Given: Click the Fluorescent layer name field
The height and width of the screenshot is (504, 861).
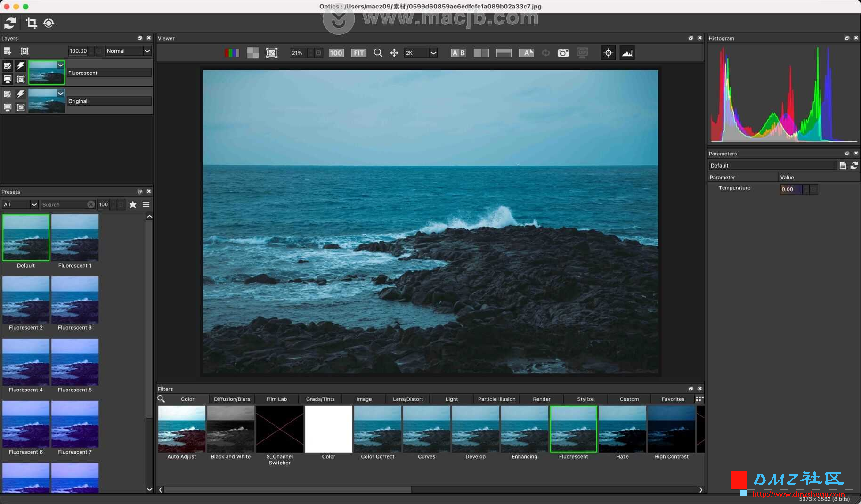Looking at the screenshot, I should (109, 73).
